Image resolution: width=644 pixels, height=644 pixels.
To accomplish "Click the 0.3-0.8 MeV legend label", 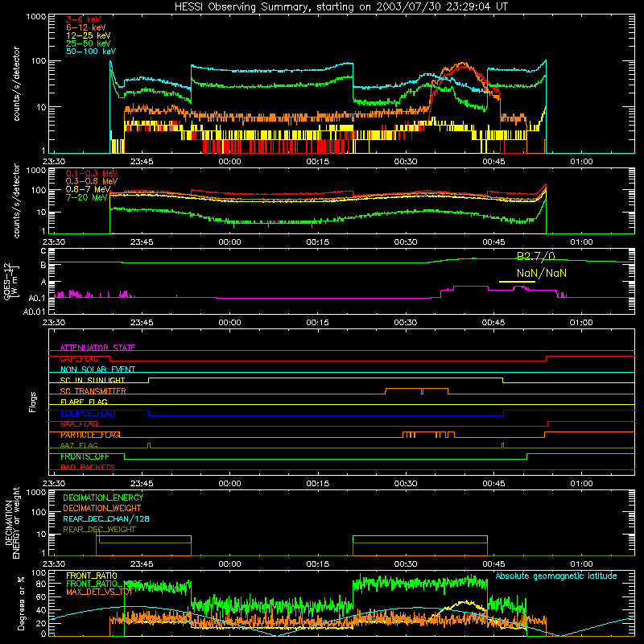I will [92, 181].
